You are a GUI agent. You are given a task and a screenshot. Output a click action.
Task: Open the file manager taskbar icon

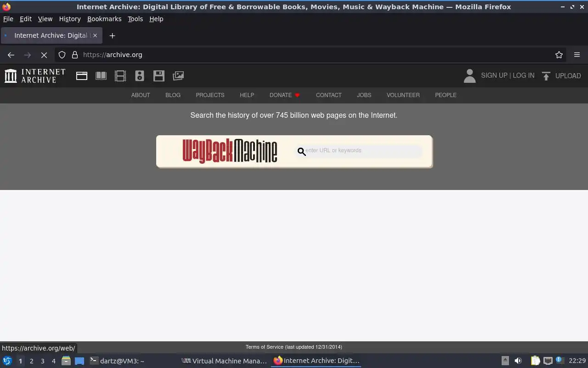point(66,361)
